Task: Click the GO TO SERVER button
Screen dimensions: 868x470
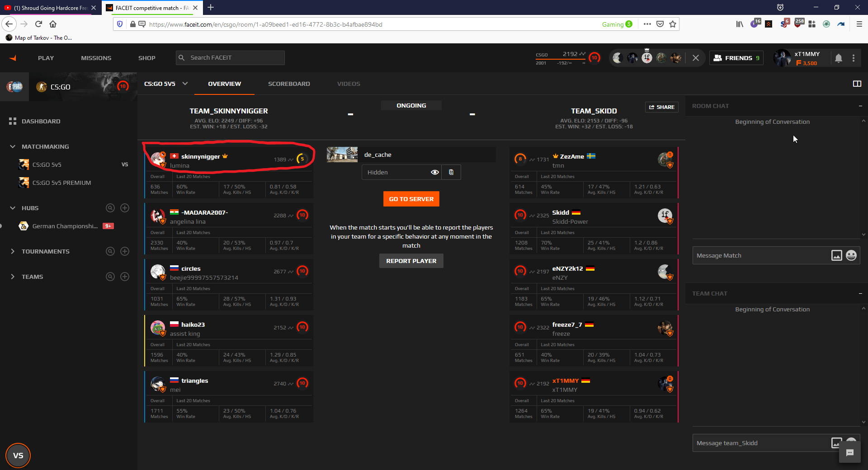Action: (x=411, y=199)
